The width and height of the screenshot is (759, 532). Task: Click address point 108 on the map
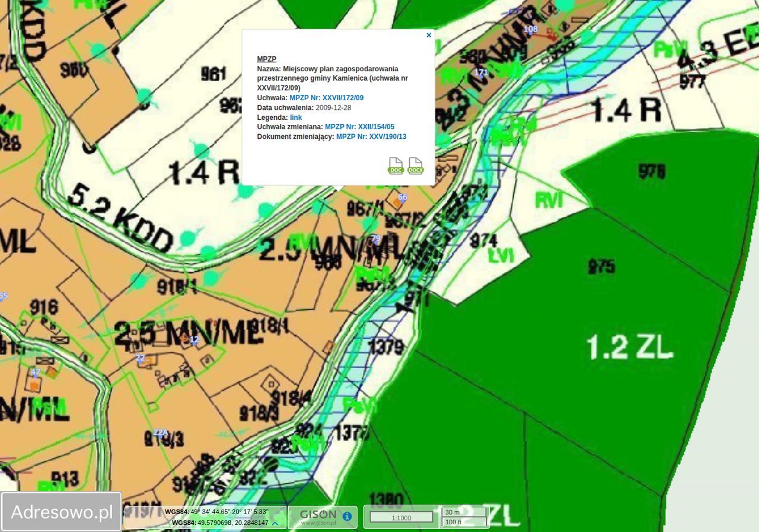[531, 28]
